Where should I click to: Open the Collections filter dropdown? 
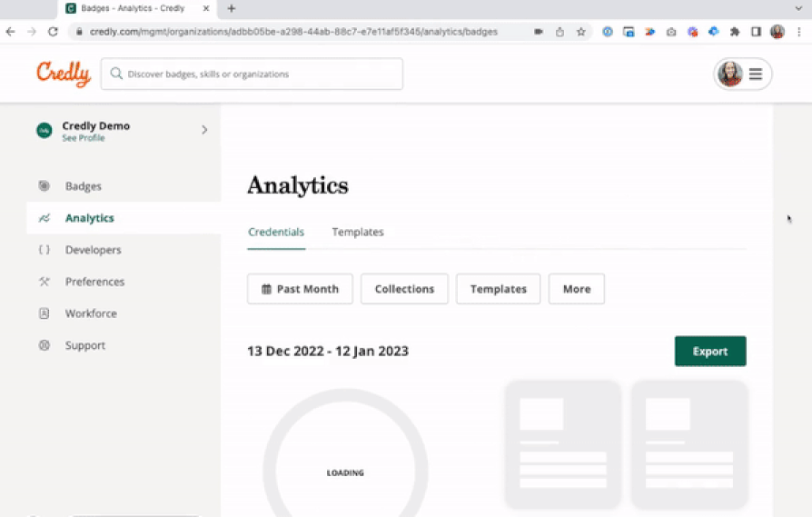(404, 289)
